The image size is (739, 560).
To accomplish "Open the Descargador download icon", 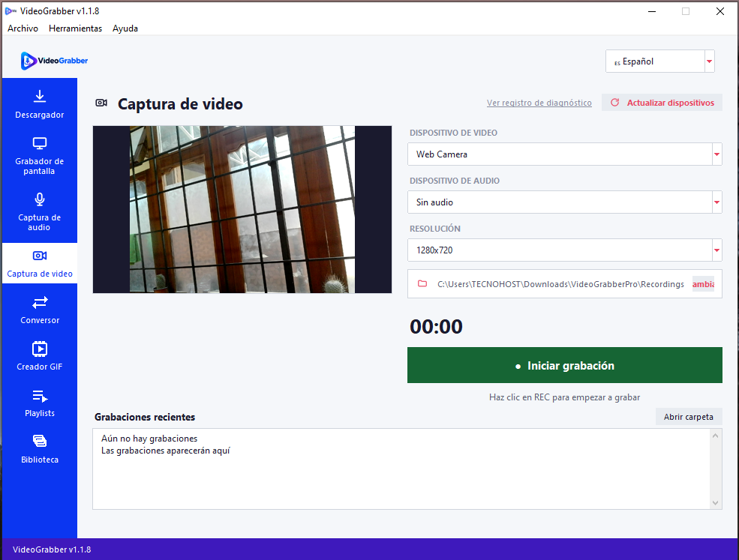I will (40, 97).
